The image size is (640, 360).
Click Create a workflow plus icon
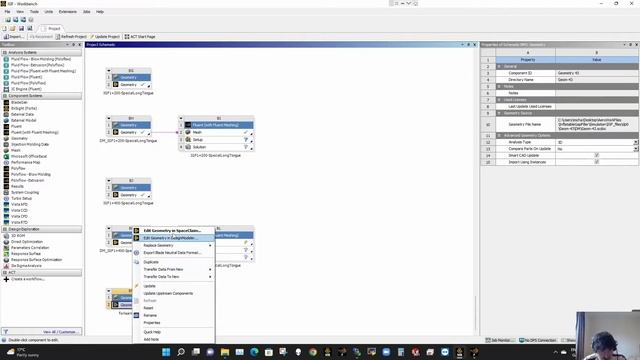pos(6,279)
